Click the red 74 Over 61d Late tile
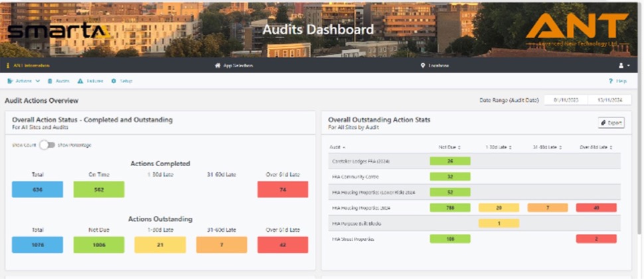This screenshot has height=279, width=644. pyautogui.click(x=282, y=189)
